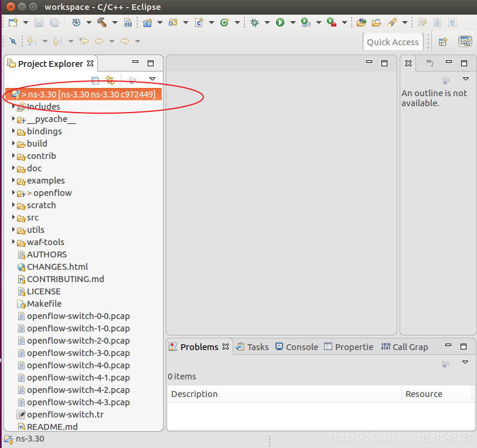Select the LICENSE file
The height and width of the screenshot is (448, 477).
coord(39,291)
